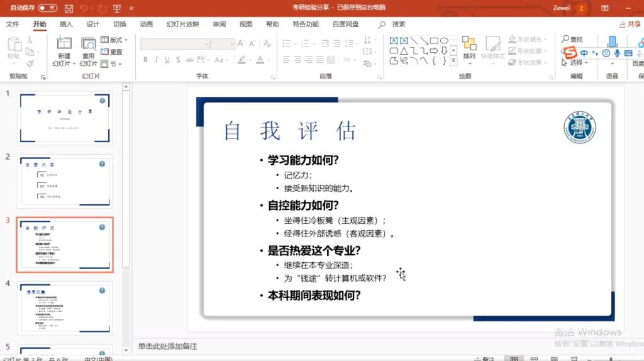Toggle the AutoSave (自动保存) switch
The image size is (644, 361).
(48, 8)
